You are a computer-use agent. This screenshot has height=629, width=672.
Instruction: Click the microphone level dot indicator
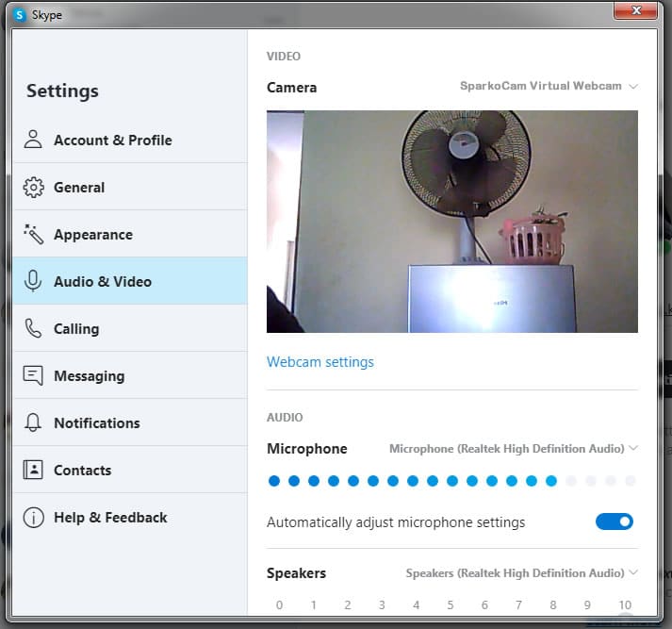tap(452, 481)
